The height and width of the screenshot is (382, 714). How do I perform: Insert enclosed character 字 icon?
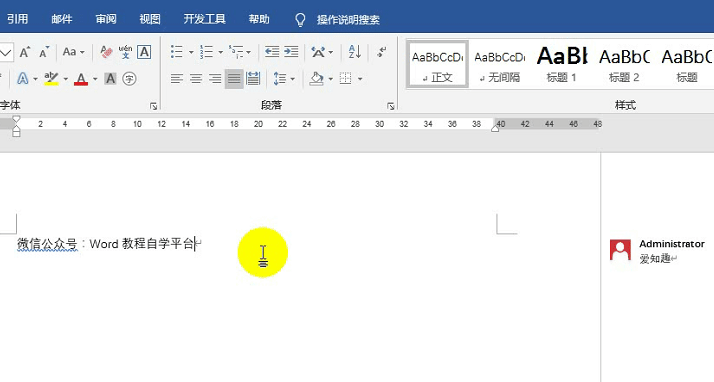point(129,79)
